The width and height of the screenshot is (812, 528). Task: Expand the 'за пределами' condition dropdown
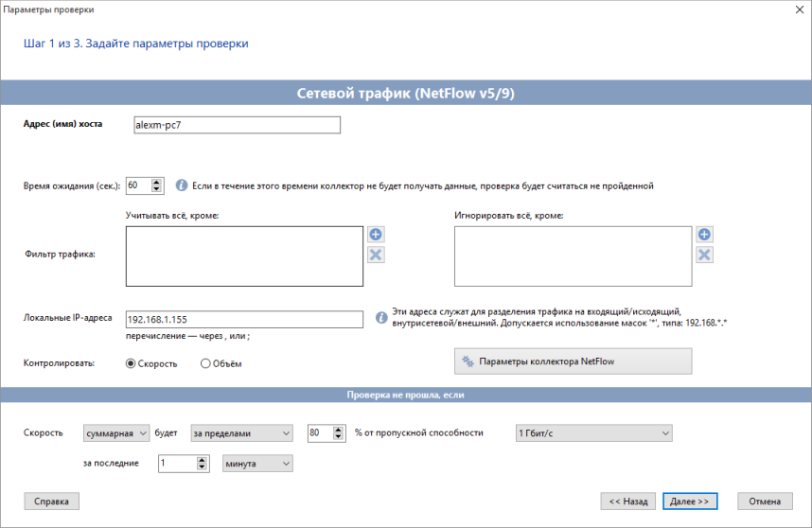[x=241, y=433]
